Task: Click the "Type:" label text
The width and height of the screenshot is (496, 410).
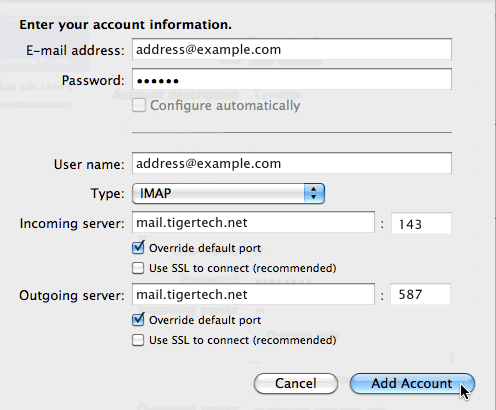Action: coord(107,194)
